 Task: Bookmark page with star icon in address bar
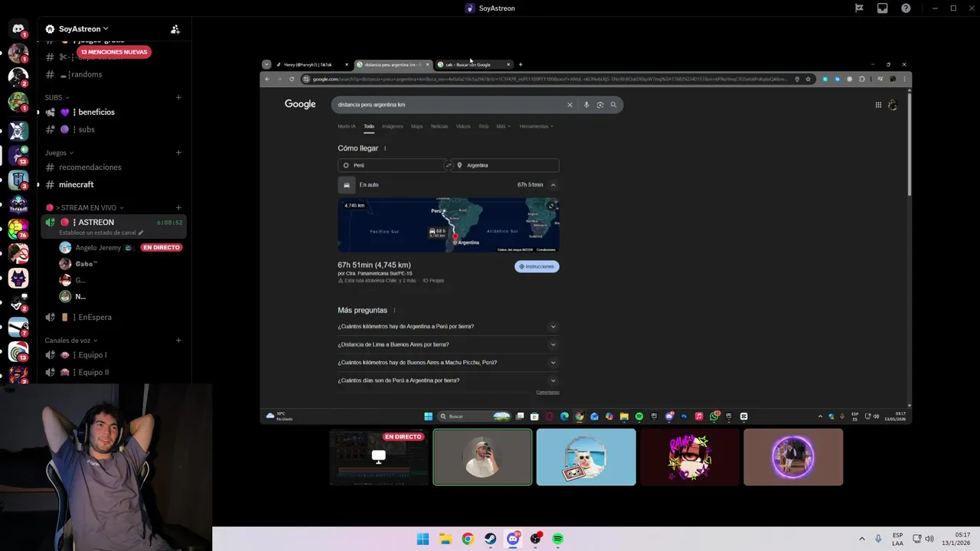[808, 79]
